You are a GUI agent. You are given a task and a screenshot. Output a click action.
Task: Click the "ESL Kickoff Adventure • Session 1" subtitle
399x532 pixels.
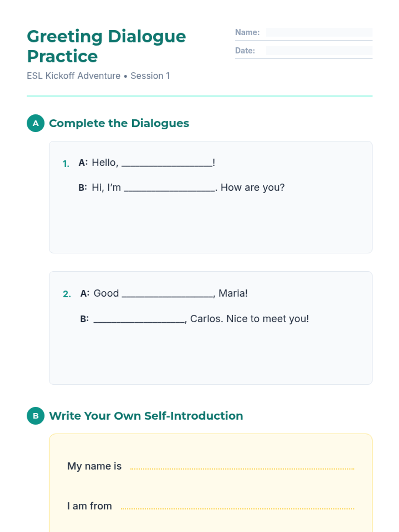pyautogui.click(x=98, y=76)
